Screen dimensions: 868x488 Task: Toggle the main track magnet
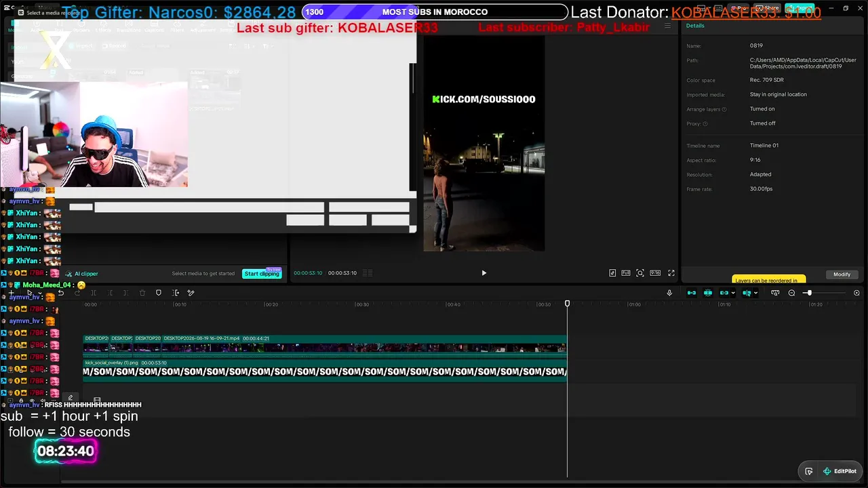[x=692, y=293]
